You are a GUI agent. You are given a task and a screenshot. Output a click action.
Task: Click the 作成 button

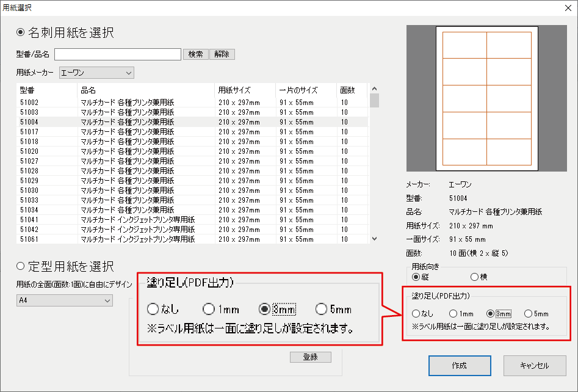[460, 366]
